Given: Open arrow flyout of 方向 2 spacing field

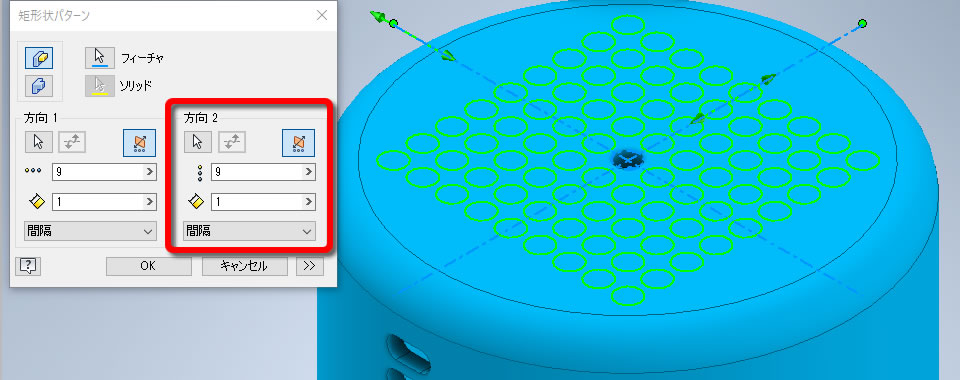Looking at the screenshot, I should 309,201.
